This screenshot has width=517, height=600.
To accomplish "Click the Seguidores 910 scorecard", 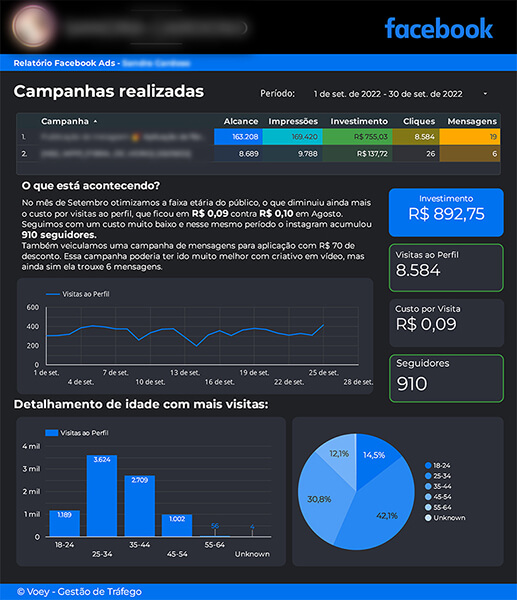I will [x=446, y=378].
